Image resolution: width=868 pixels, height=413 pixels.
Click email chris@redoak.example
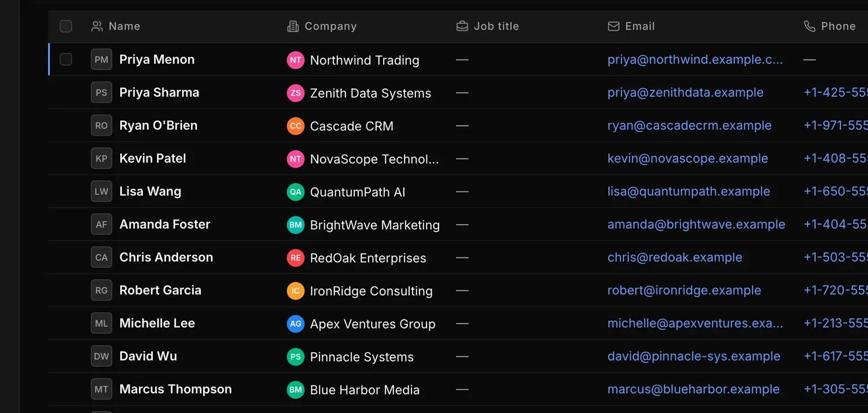point(675,258)
